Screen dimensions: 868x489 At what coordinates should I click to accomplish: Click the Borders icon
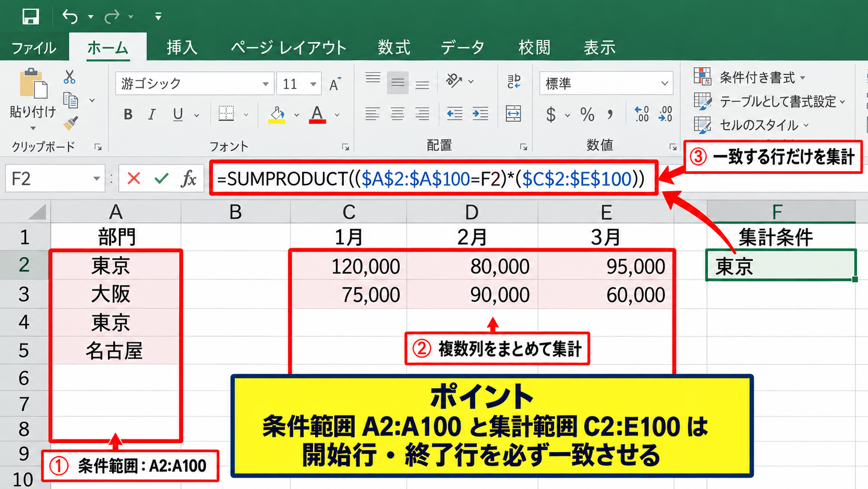[x=226, y=114]
